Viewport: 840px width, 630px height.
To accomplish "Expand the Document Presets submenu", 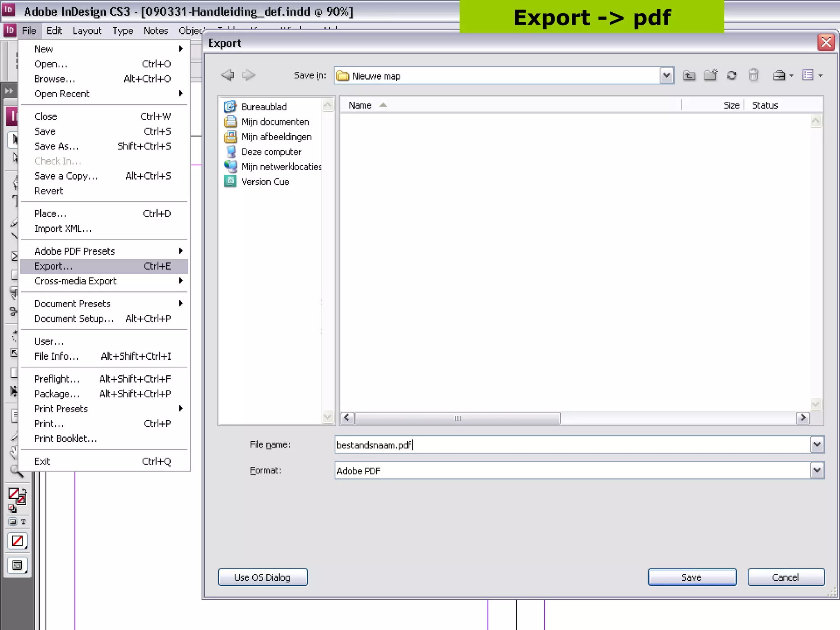I will pos(104,304).
